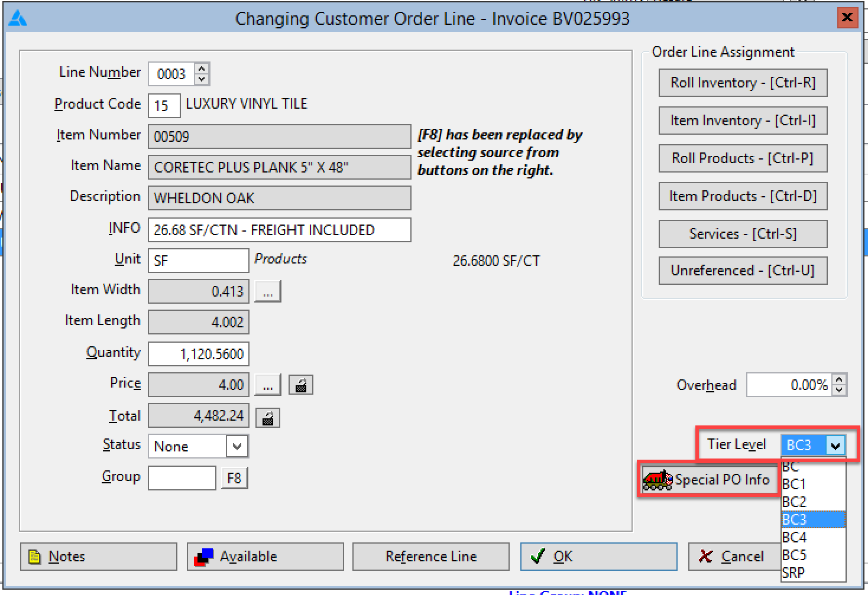Viewport: 868px width, 595px height.
Task: Click the Description field WHELDON OAK
Action: (x=279, y=198)
